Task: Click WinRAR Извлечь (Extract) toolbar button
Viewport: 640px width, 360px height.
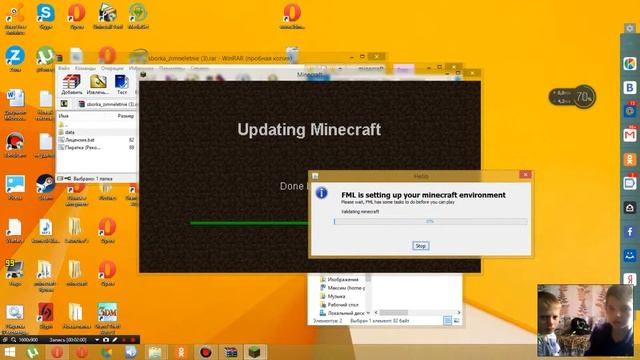Action: pyautogui.click(x=98, y=84)
